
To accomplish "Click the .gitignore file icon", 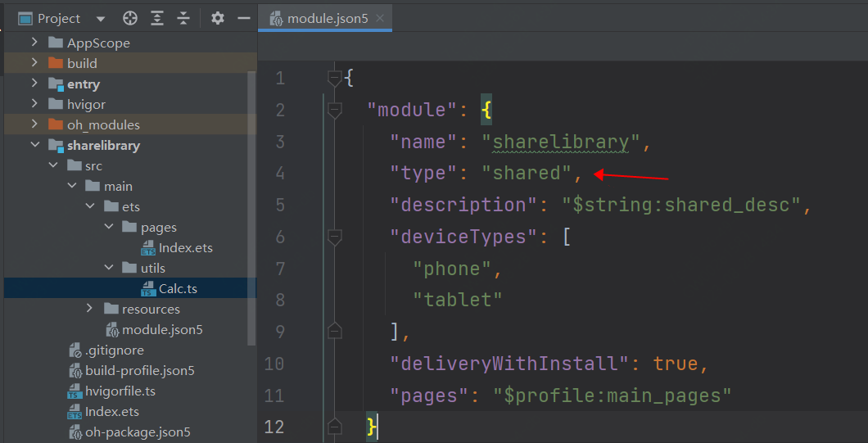I will 75,350.
